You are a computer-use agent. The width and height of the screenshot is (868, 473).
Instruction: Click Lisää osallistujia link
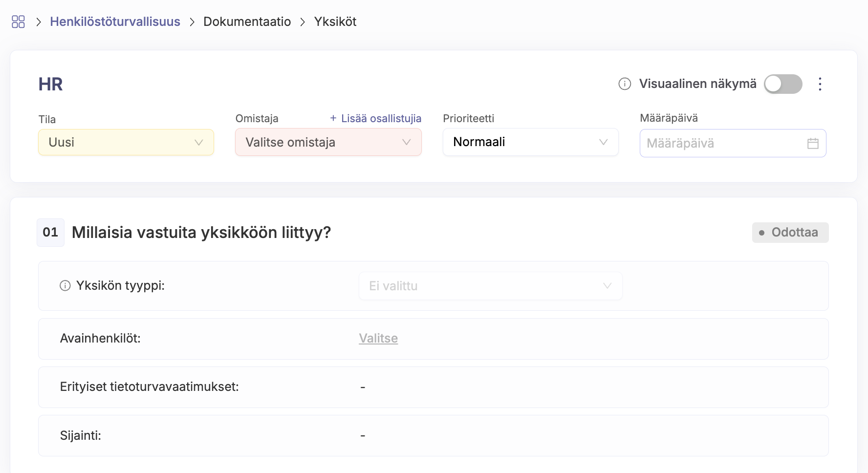[x=375, y=118]
